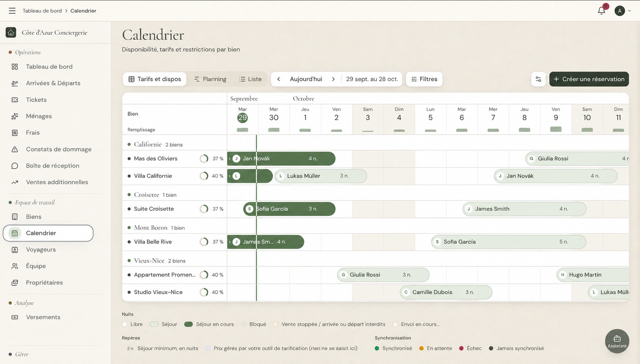The width and height of the screenshot is (640, 364).
Task: Select day Mar 29 header
Action: (242, 115)
